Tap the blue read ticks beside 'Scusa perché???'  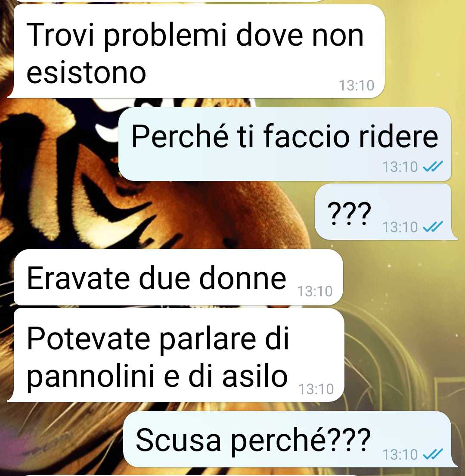[433, 454]
